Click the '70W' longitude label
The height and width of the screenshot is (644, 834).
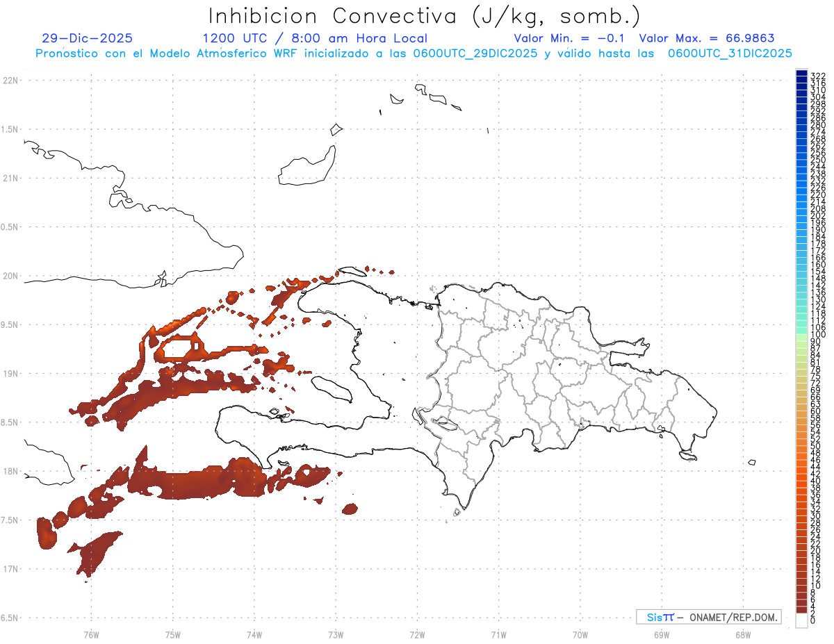pos(580,634)
